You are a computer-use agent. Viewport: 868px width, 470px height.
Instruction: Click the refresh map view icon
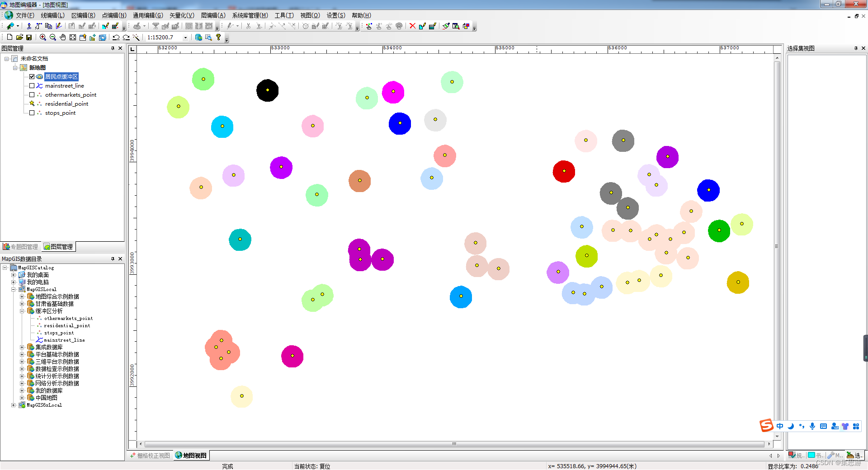point(103,38)
